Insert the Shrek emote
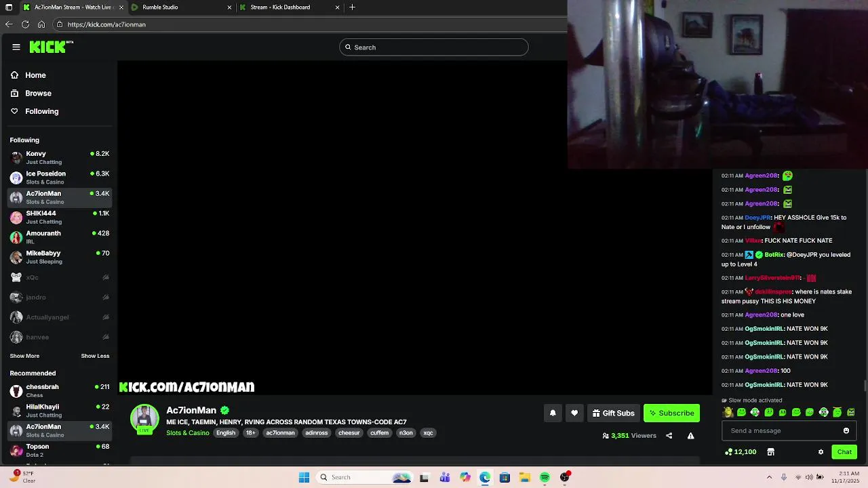Screen dimensions: 868x488 pyautogui.click(x=728, y=412)
